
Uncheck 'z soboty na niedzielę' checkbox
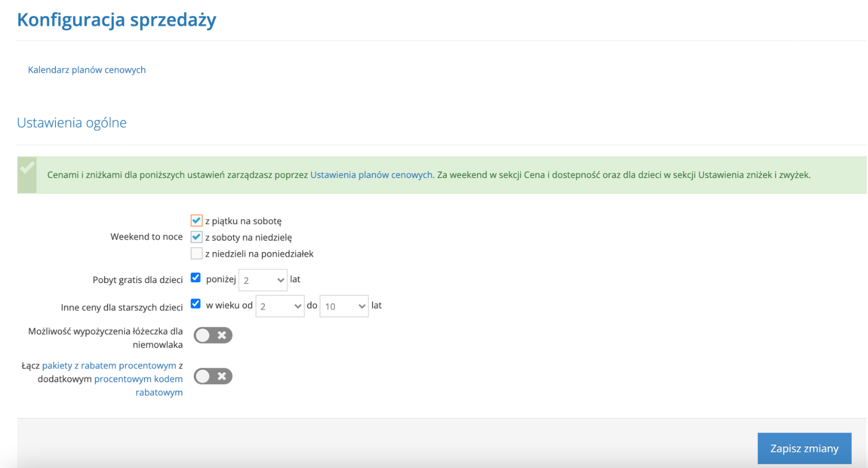[x=196, y=237]
